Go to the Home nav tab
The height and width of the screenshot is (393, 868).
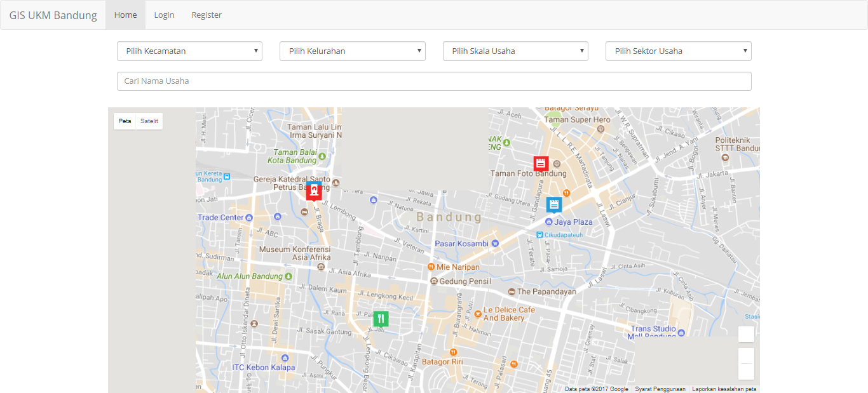126,15
